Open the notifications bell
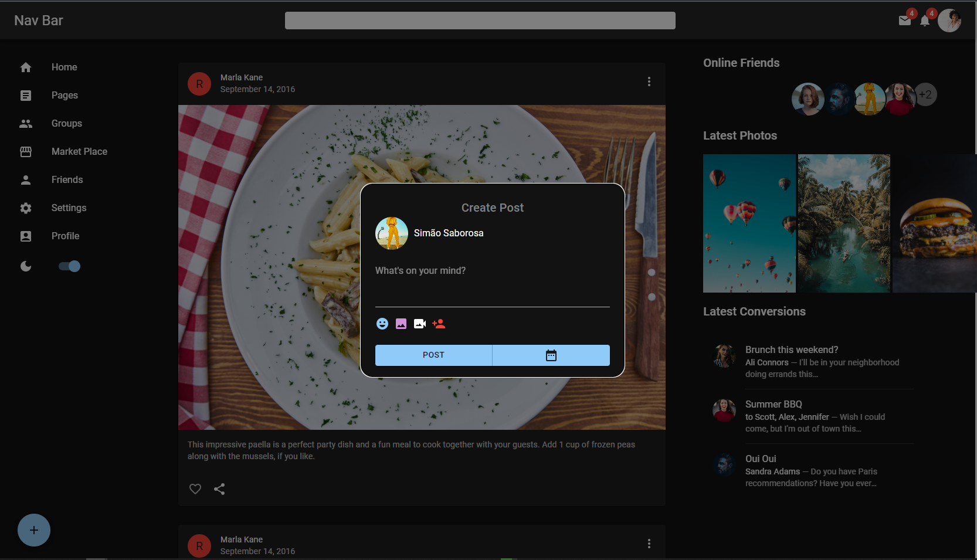Viewport: 977px width, 560px height. click(925, 21)
